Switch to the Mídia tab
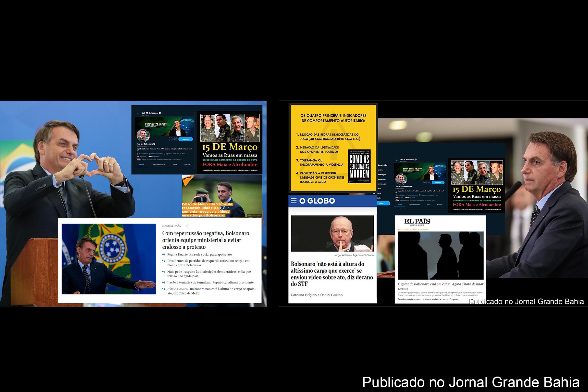Screen dimensions: 588x392 (175, 164)
